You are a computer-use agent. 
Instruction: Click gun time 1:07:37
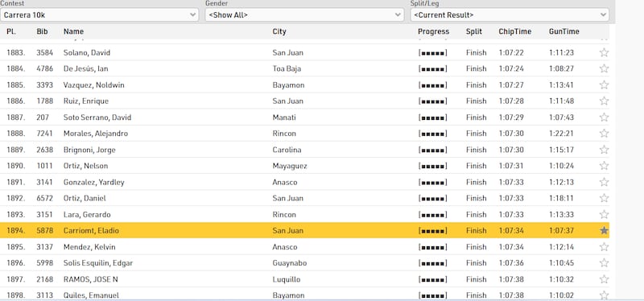[561, 231]
